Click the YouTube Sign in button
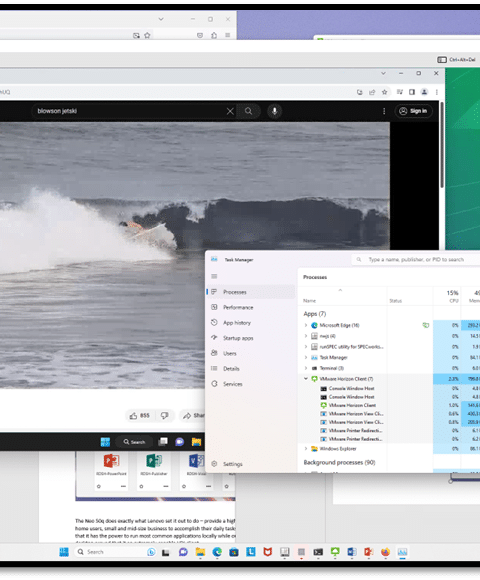The width and height of the screenshot is (480, 580). pyautogui.click(x=413, y=111)
